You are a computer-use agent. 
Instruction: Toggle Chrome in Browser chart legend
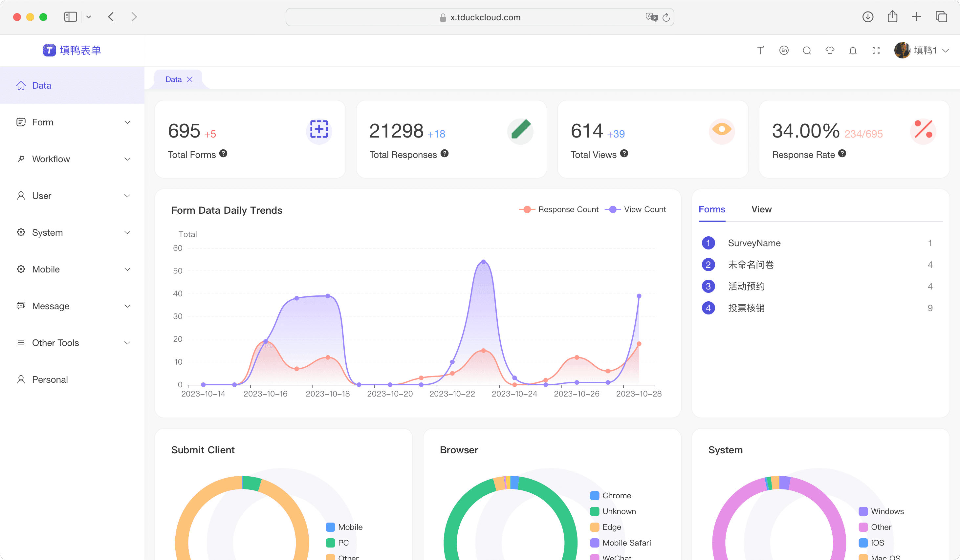pos(611,496)
